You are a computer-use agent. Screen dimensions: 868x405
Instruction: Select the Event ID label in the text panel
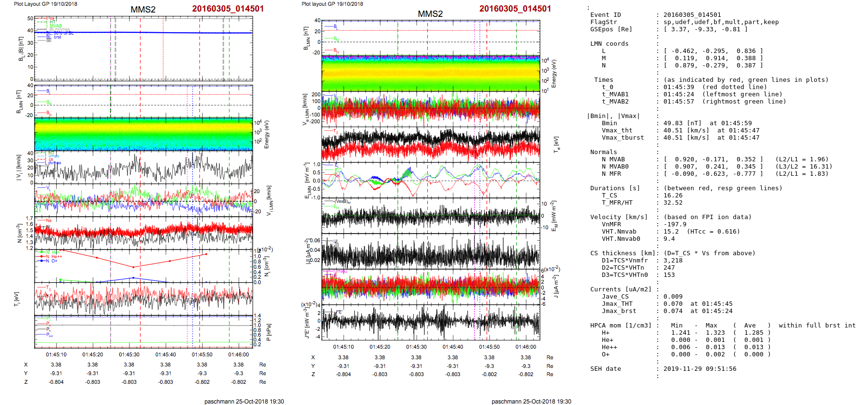tap(605, 15)
